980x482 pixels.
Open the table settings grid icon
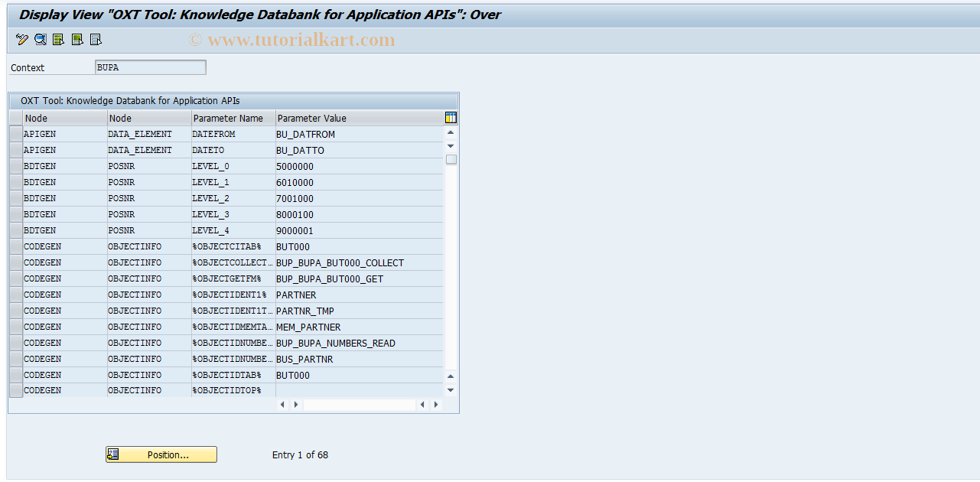coord(451,118)
